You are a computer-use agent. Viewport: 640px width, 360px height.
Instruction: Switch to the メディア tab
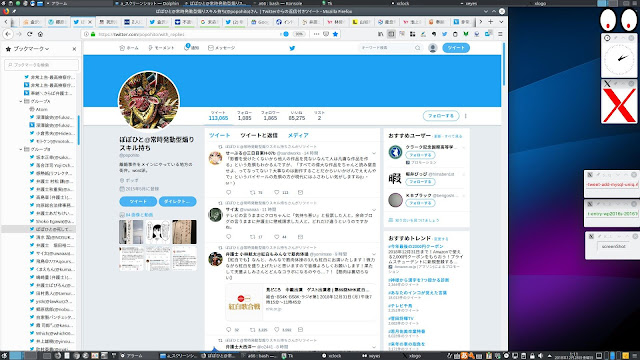pos(298,136)
